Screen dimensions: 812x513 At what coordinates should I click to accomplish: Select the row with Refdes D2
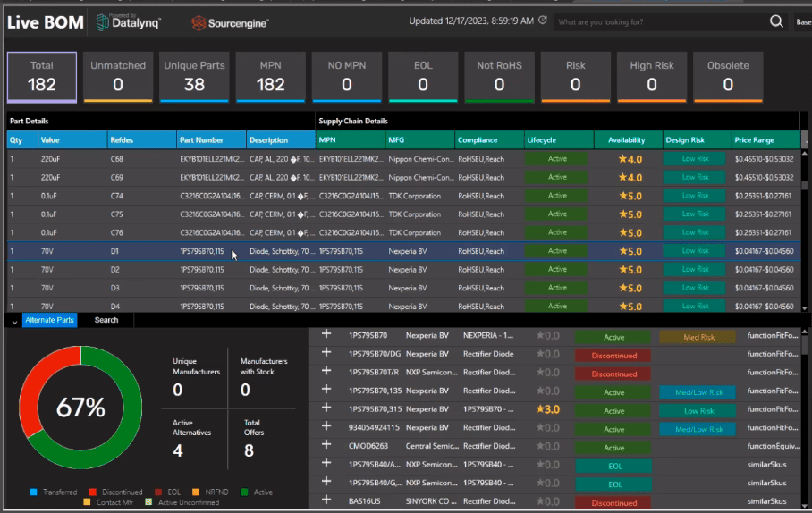coord(404,269)
